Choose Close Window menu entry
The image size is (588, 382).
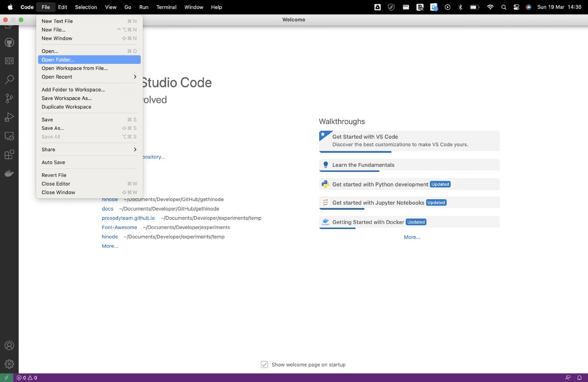[89, 192]
